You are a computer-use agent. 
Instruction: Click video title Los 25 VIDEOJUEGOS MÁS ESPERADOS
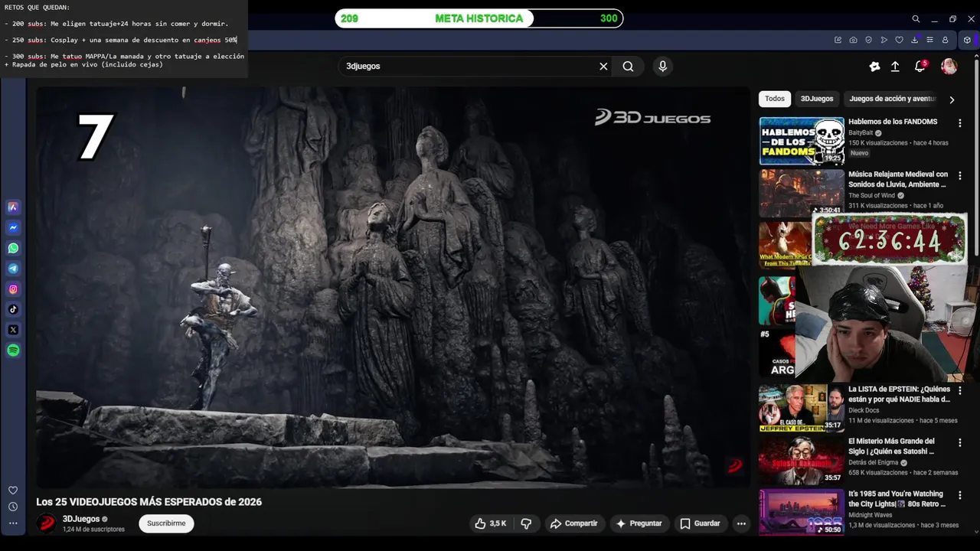149,502
